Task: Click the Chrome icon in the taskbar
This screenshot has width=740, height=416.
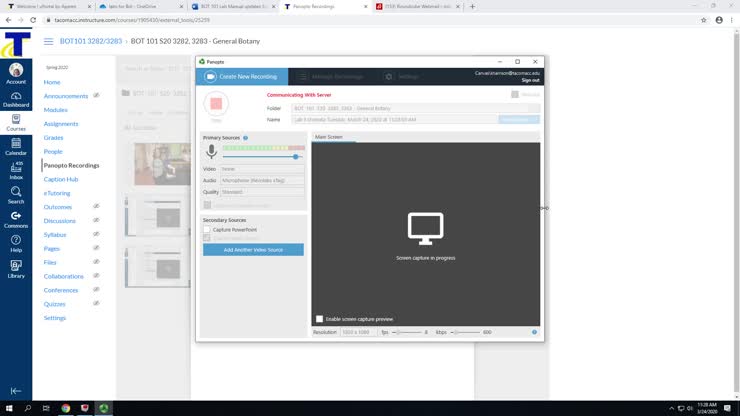Action: click(66, 408)
